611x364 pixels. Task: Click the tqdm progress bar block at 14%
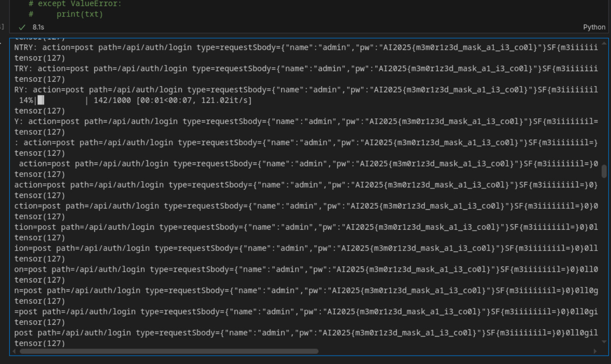click(41, 101)
